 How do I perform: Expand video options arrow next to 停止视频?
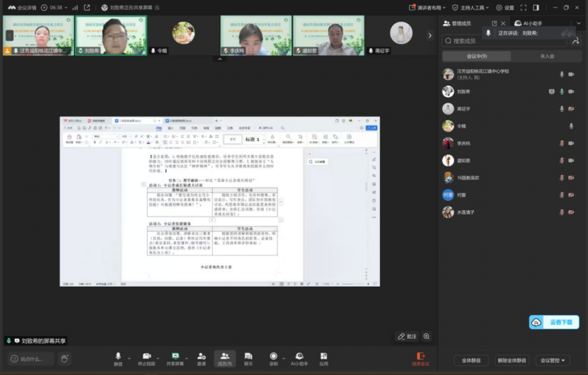point(158,359)
